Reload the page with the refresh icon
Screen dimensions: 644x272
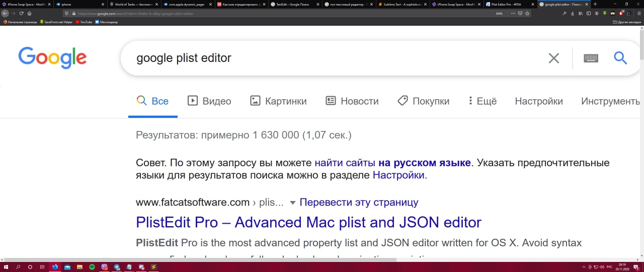pyautogui.click(x=22, y=13)
